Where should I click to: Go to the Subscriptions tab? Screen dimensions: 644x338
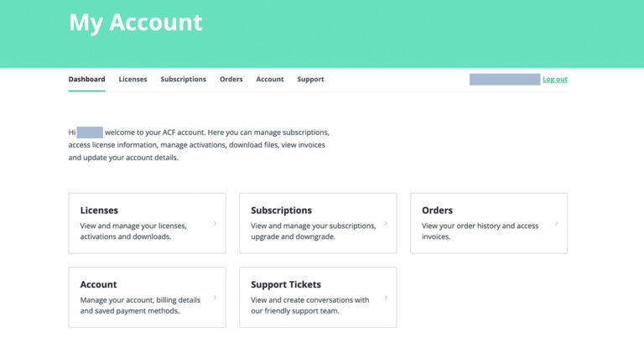point(183,80)
